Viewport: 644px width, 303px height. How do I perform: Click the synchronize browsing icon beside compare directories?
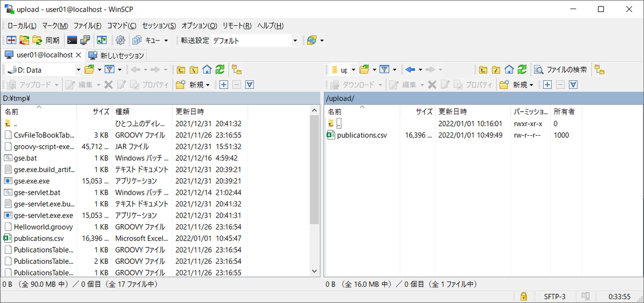[24, 40]
